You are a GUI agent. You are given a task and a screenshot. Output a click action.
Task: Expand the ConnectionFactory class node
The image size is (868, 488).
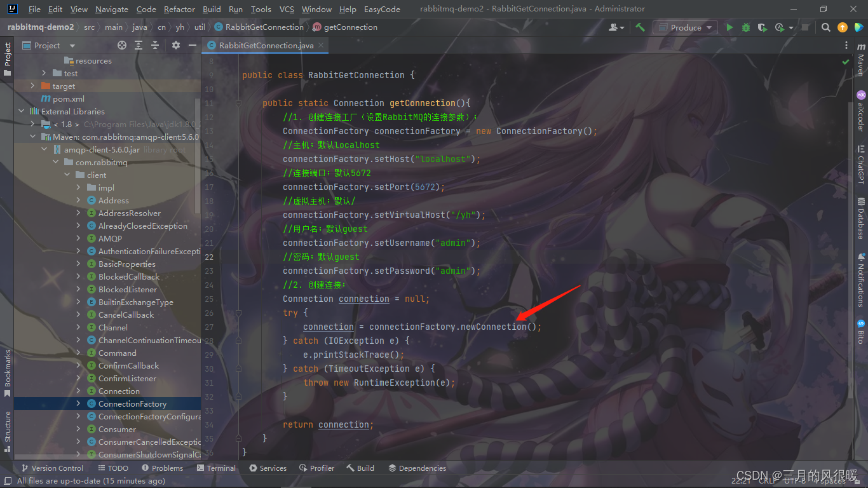[x=78, y=403]
